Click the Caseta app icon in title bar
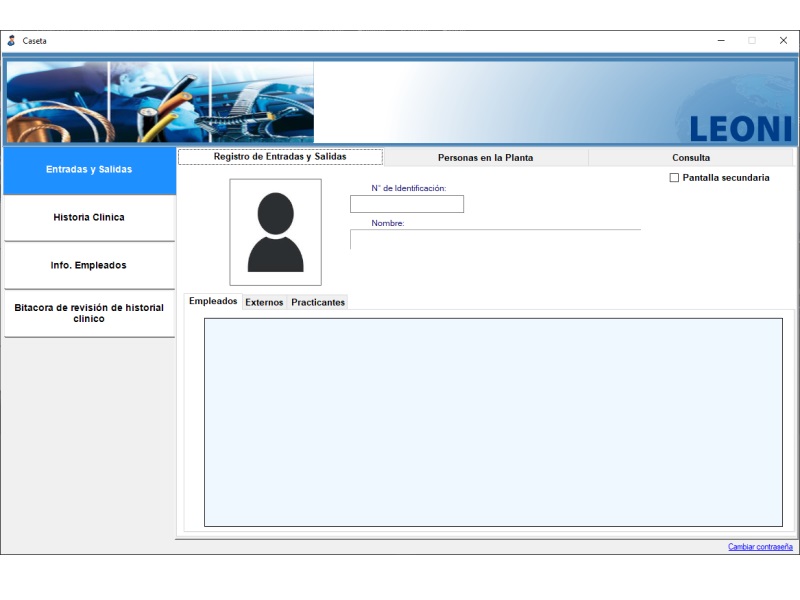800x600 pixels. [11, 41]
